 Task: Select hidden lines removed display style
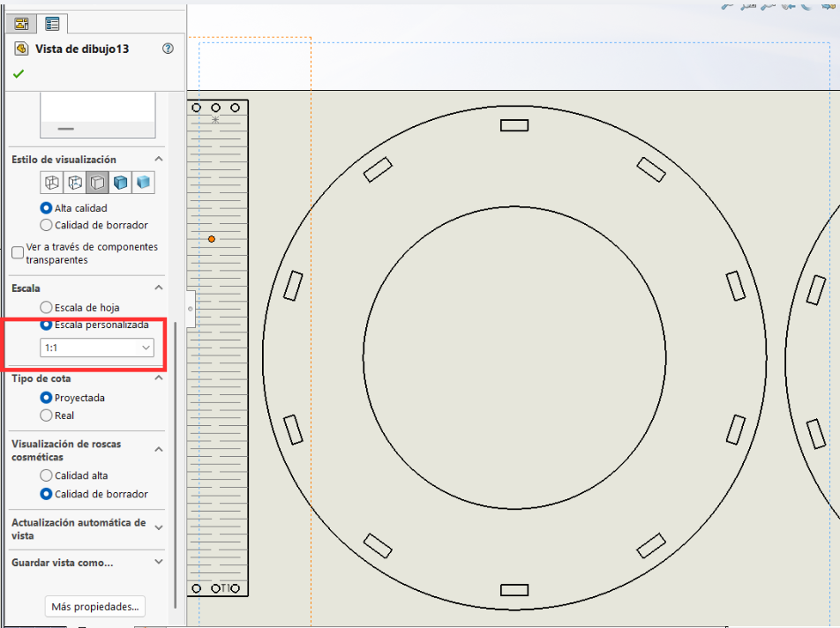click(97, 183)
